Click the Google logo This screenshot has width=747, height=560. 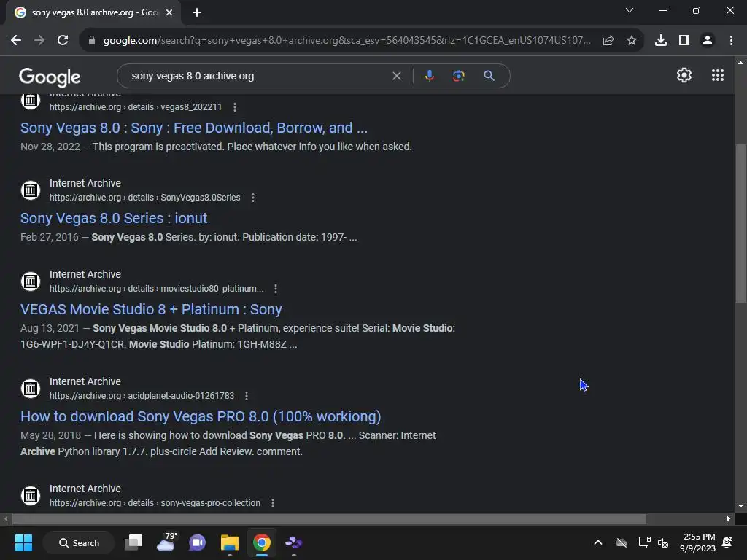tap(50, 77)
